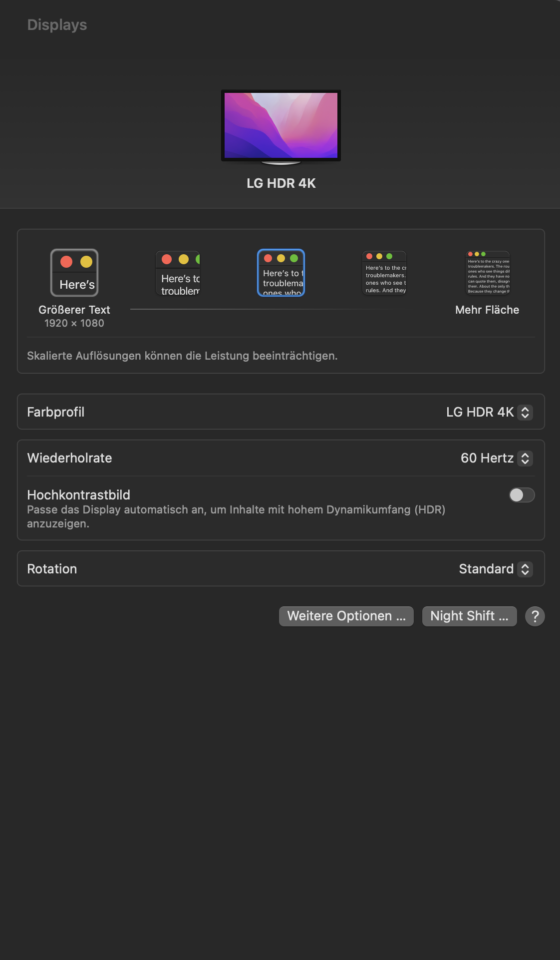
Task: Open the Rotation Standard dropdown
Action: (x=496, y=569)
